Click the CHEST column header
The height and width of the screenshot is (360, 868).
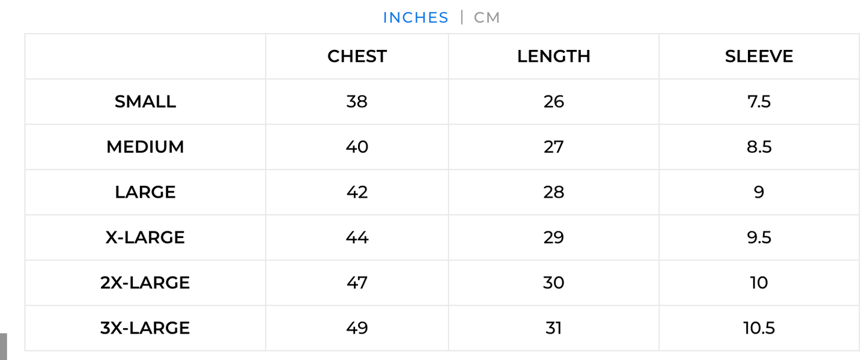(x=357, y=56)
